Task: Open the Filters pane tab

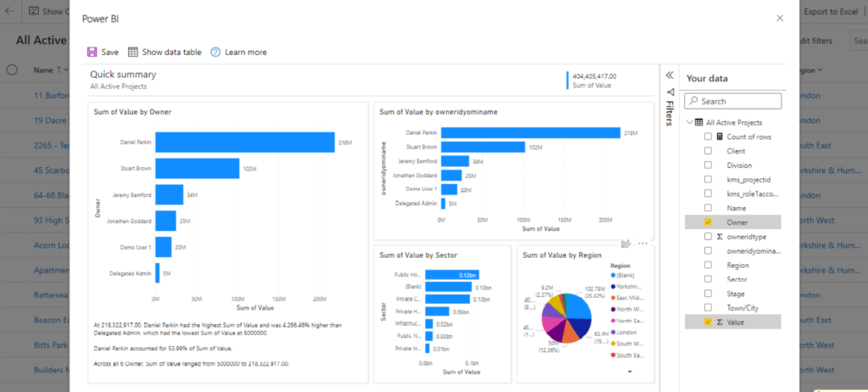Action: tap(670, 114)
